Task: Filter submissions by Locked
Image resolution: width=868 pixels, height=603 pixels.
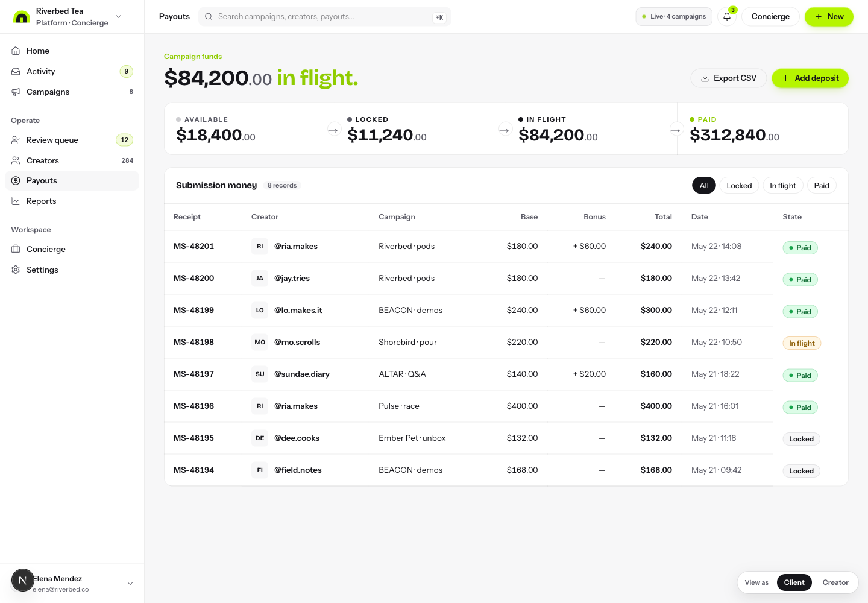Action: (x=739, y=185)
